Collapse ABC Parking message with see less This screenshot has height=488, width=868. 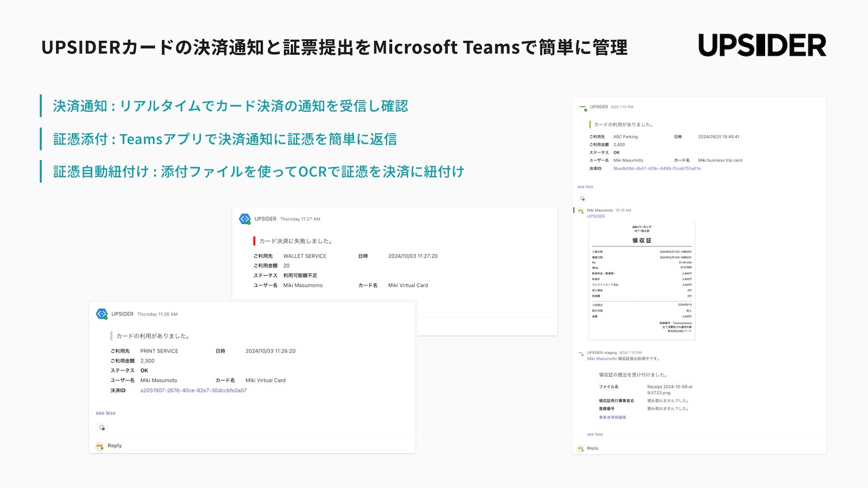coord(585,187)
